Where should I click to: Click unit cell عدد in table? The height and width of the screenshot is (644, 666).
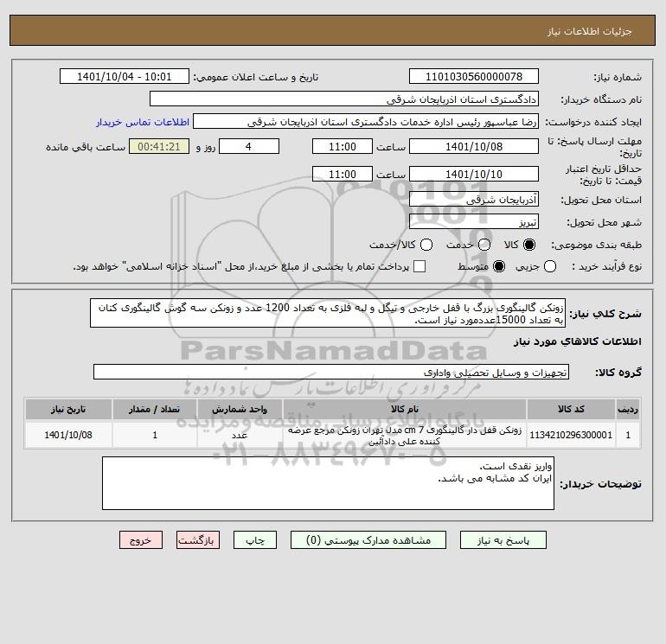coord(240,435)
